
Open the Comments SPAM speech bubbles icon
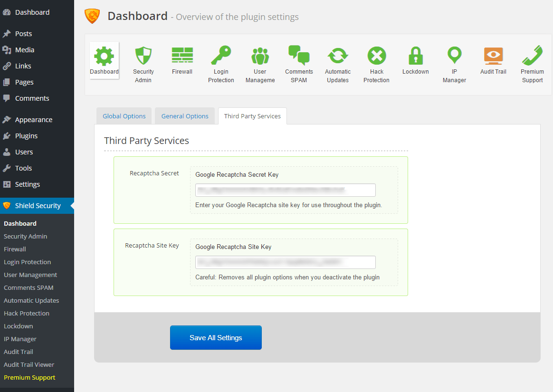pos(299,55)
